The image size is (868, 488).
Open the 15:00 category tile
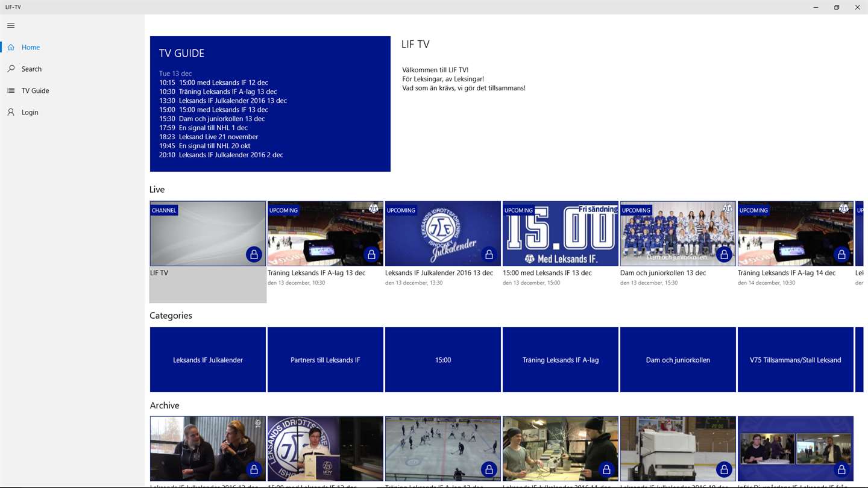pos(443,360)
